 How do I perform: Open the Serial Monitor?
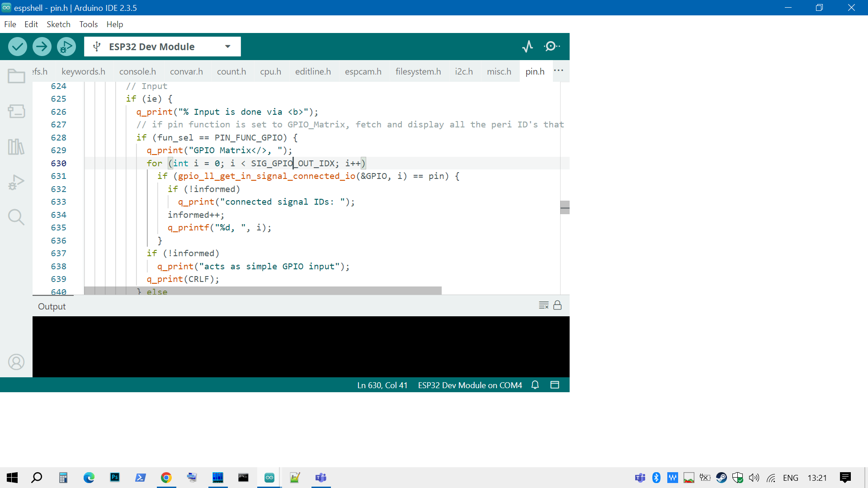[551, 46]
